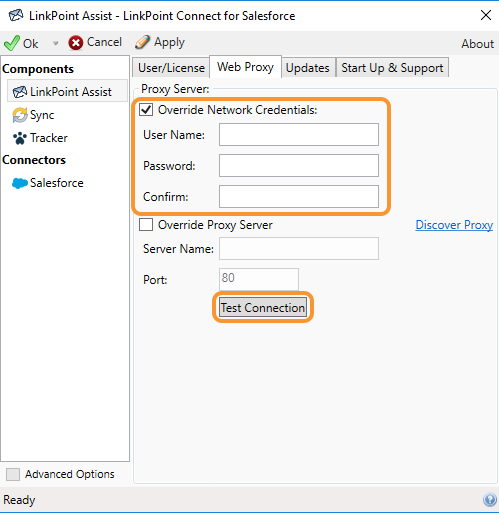
Task: Toggle the Advanced Options checkbox
Action: pos(13,474)
